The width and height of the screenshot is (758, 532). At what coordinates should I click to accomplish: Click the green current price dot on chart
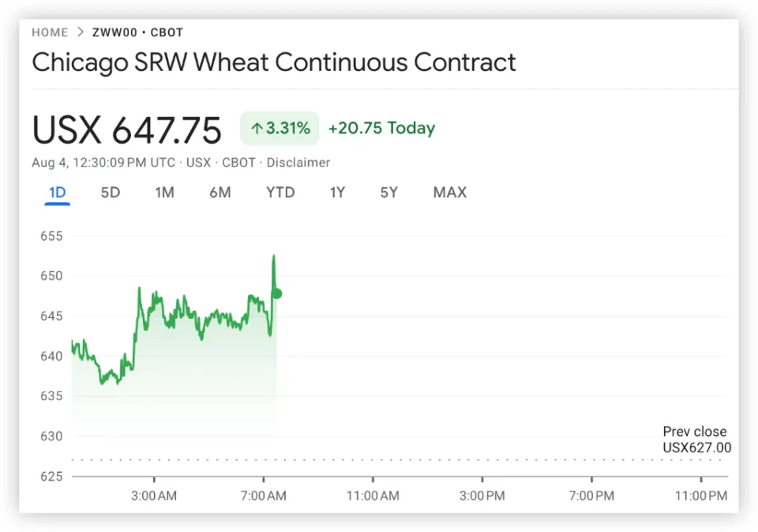pyautogui.click(x=277, y=294)
